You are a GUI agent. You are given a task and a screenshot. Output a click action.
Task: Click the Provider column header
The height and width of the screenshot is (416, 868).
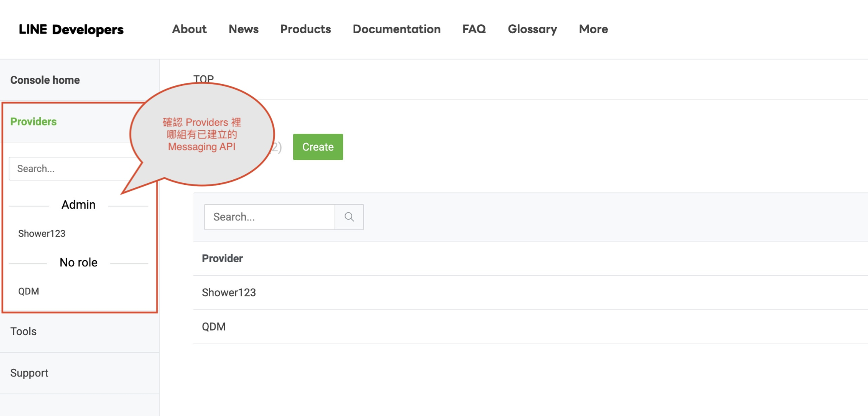tap(222, 258)
